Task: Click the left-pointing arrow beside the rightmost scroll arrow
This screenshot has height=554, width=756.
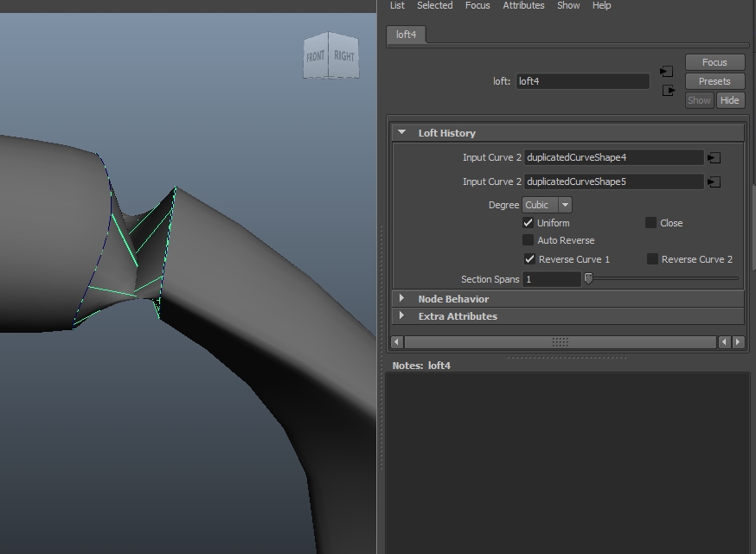Action: [724, 342]
